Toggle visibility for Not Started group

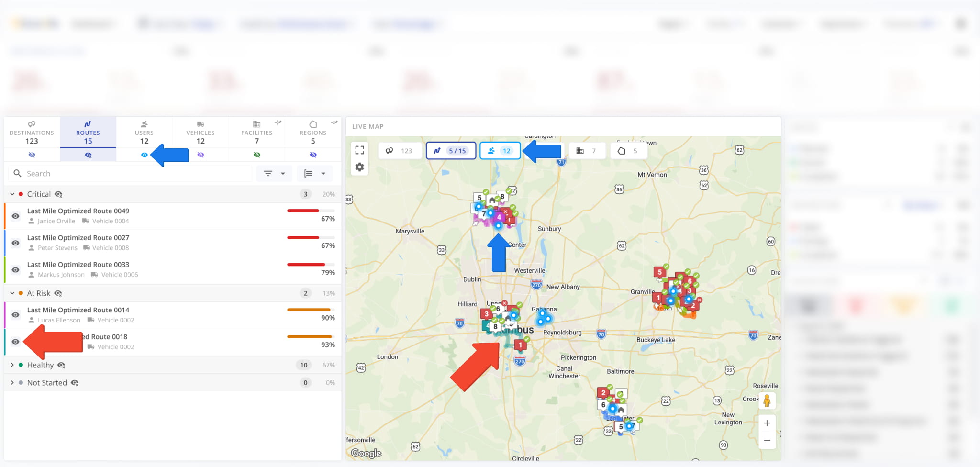point(75,383)
